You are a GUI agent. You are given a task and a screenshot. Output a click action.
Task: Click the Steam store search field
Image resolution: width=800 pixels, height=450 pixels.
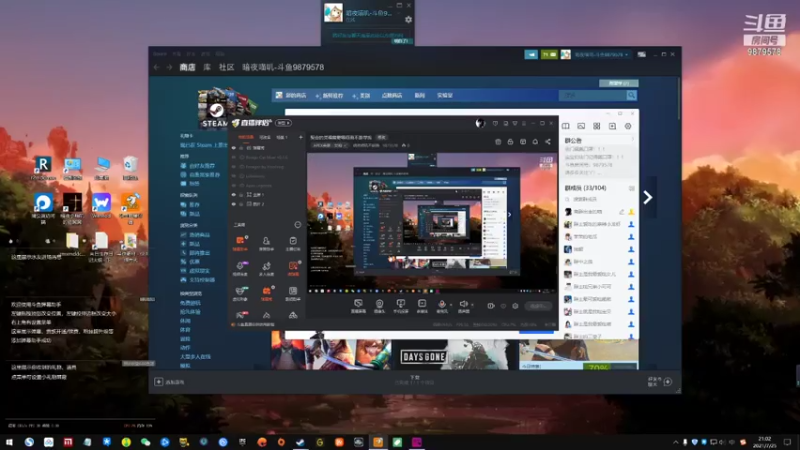tap(592, 95)
